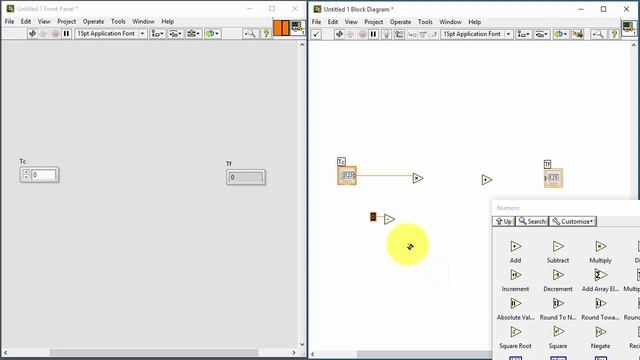
Task: Toggle Highlight Execution light bulb
Action: pyautogui.click(x=386, y=34)
